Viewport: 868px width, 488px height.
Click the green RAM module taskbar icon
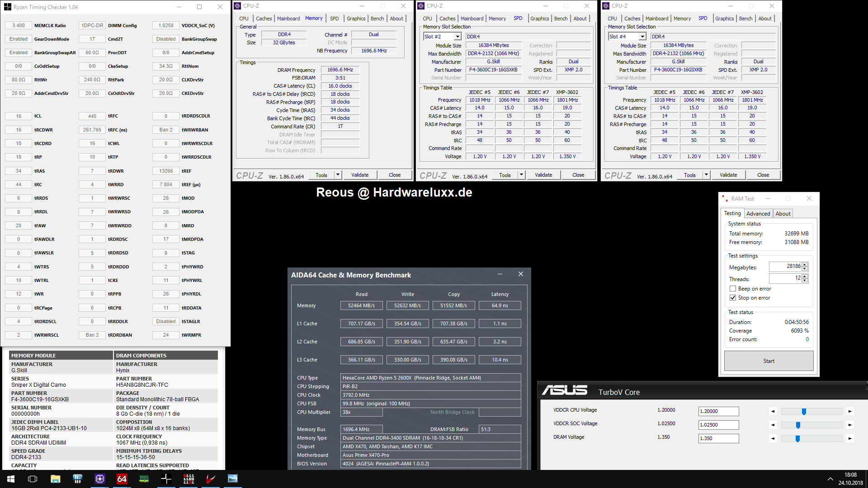coord(144,479)
